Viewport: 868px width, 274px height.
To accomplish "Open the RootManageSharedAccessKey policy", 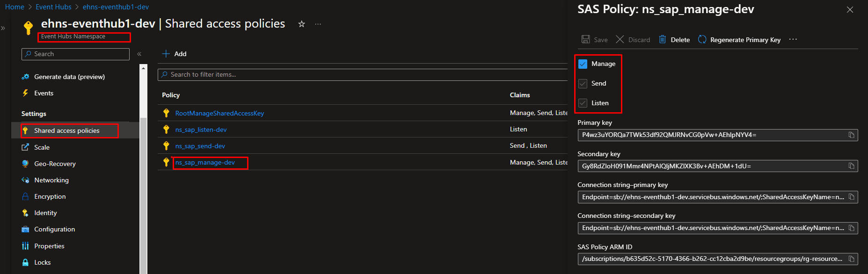I will 219,113.
